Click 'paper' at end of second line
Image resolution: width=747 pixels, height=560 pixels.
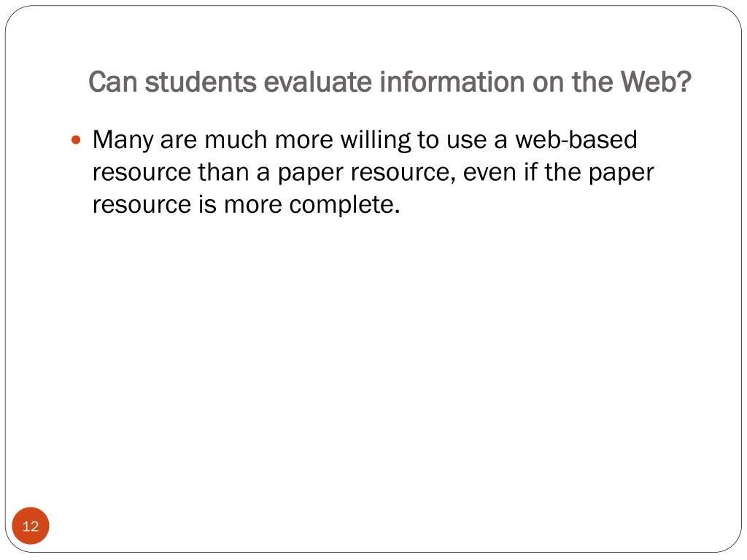[x=622, y=174]
